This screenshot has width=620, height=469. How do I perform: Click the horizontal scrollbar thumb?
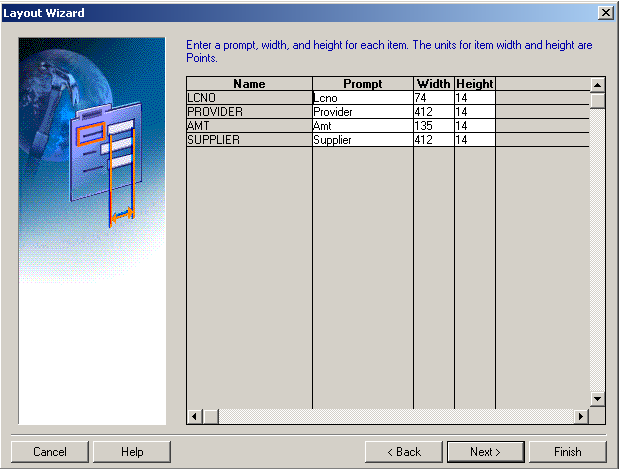211,416
